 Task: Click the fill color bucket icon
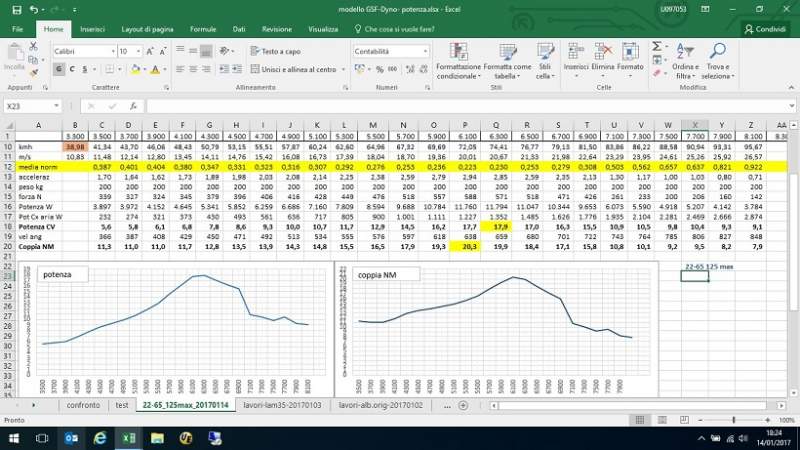(135, 69)
